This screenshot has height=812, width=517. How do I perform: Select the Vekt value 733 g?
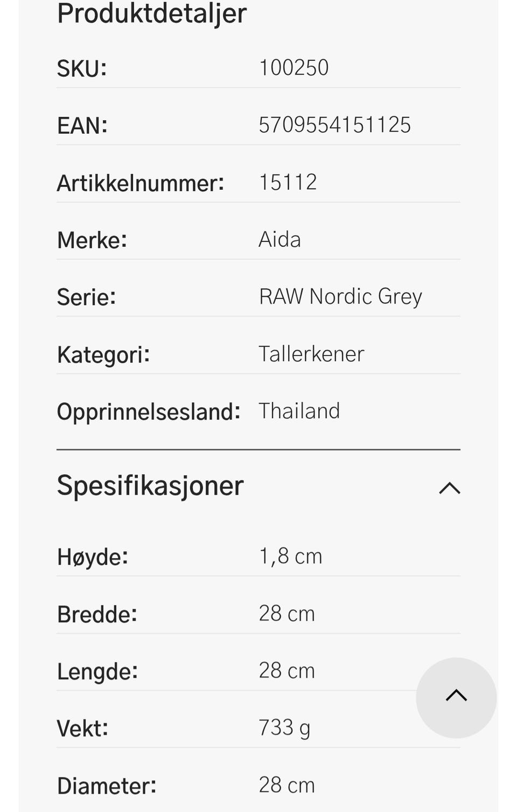(284, 728)
